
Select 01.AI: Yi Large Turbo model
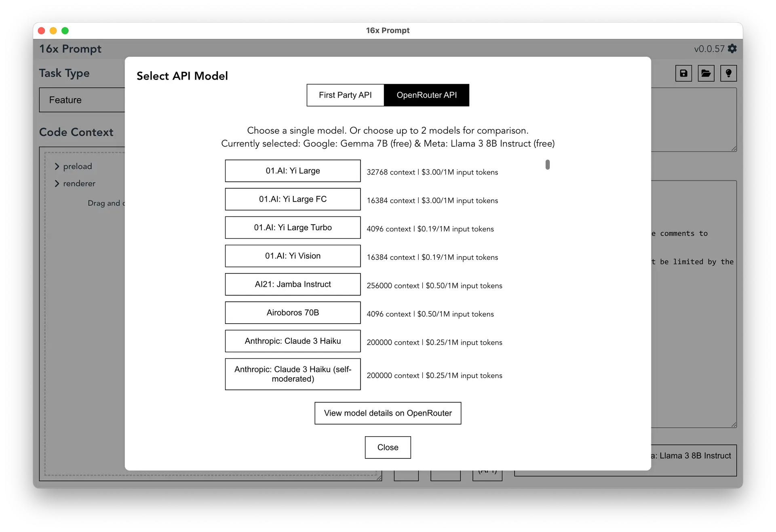293,227
